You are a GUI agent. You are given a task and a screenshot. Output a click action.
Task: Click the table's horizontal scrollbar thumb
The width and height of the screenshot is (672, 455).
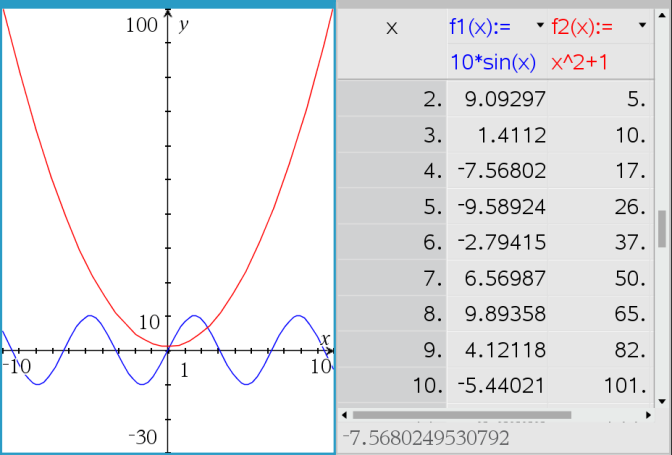[460, 414]
